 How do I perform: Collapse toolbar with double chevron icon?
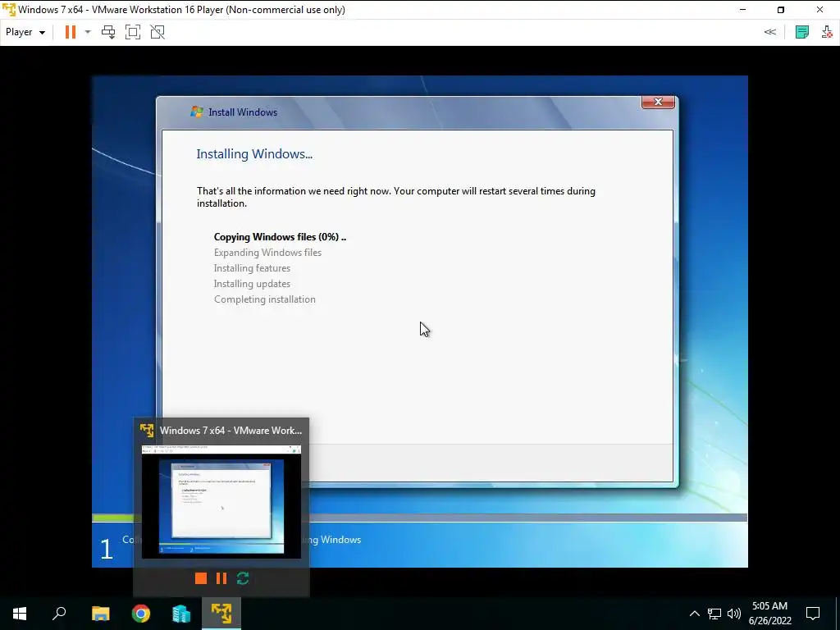coord(769,32)
